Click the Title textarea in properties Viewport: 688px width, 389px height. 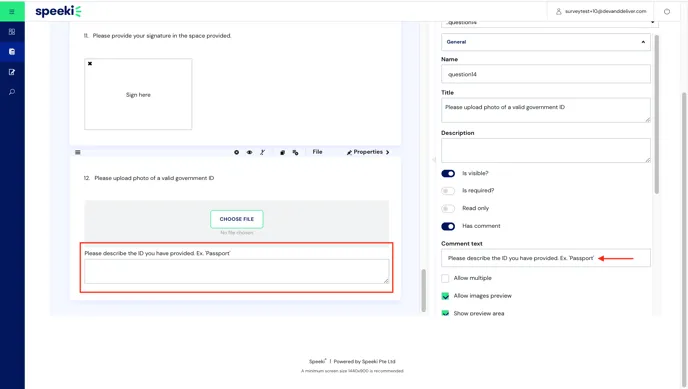[545, 110]
